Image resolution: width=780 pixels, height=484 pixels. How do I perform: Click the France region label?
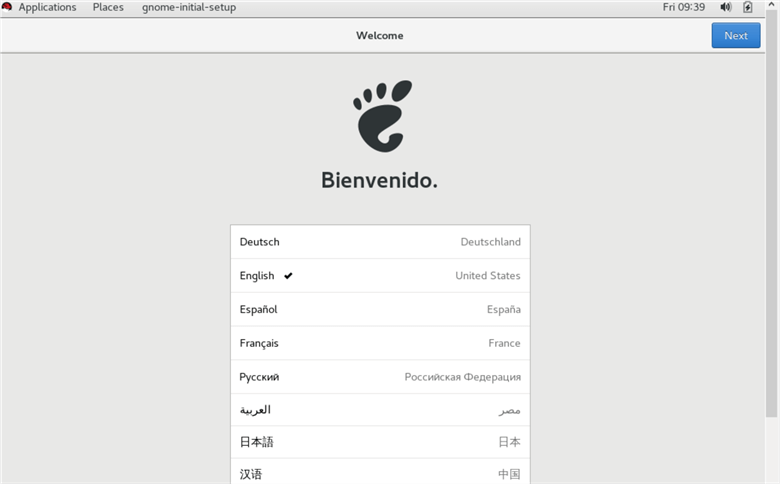(504, 343)
